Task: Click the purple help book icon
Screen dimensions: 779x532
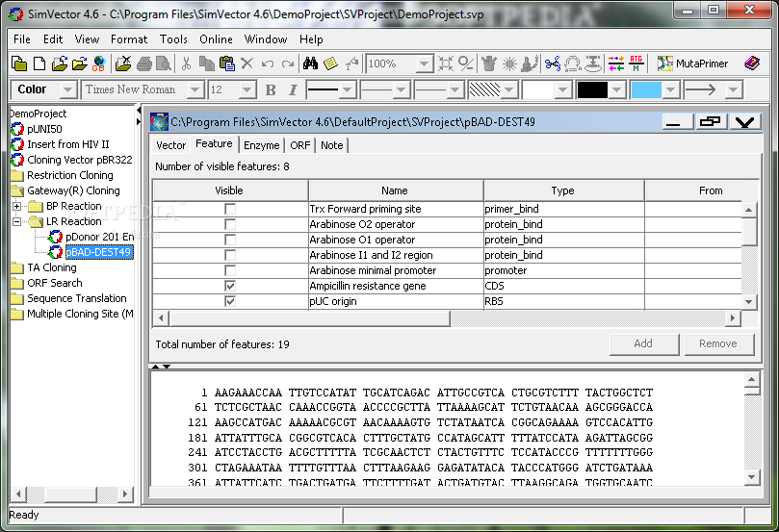Action: [752, 63]
